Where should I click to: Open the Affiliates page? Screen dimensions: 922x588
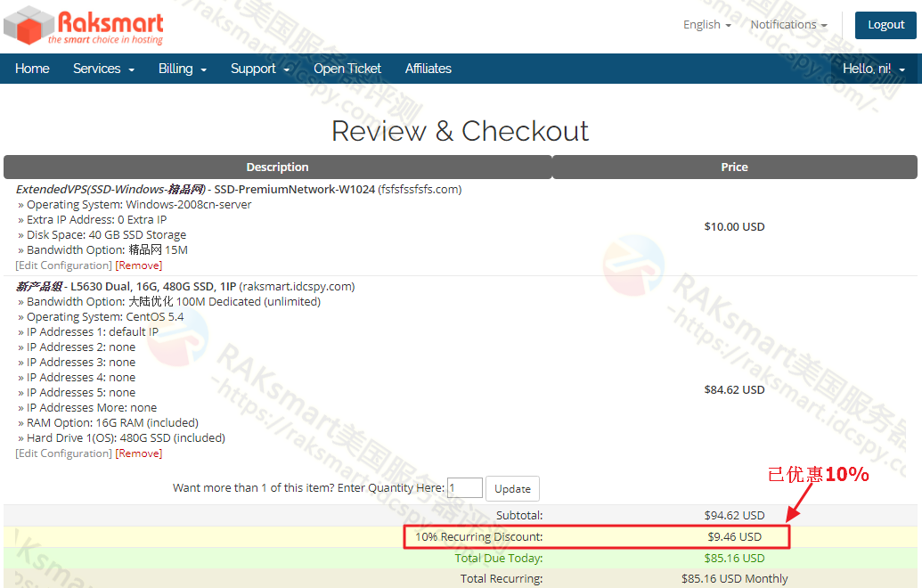coord(428,69)
